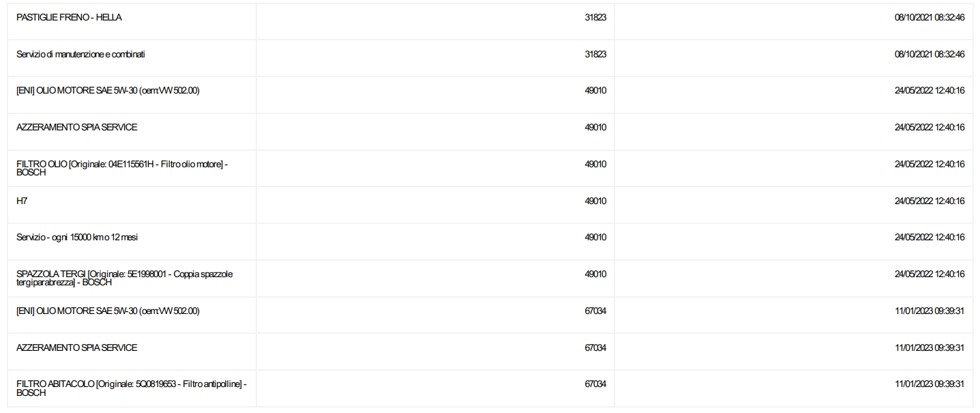Click the 31823 mileage in Servizio di manutenzione row
This screenshot has height=413, width=980.
pyautogui.click(x=595, y=55)
